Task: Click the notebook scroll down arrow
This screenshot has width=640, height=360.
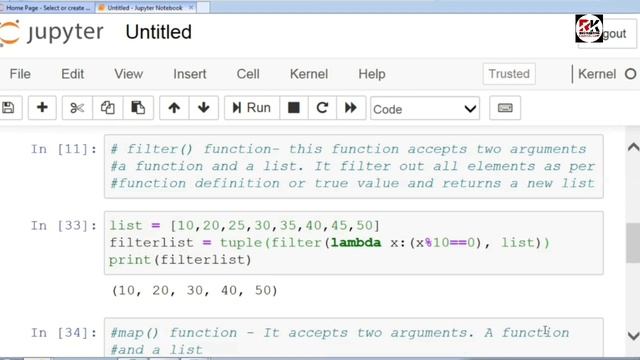Action: [633, 336]
